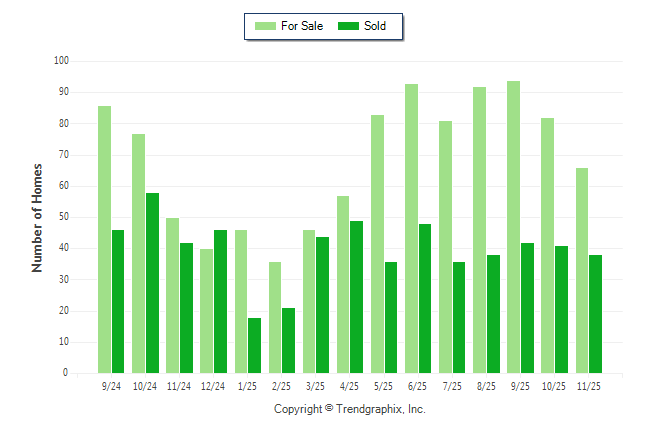
Task: Select the 8/25 For Sale bar
Action: pos(479,230)
